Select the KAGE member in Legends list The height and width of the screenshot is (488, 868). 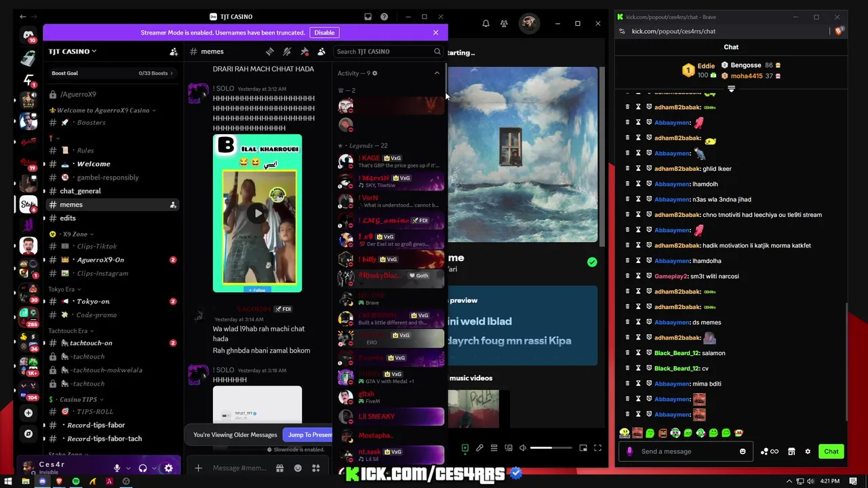pyautogui.click(x=391, y=161)
